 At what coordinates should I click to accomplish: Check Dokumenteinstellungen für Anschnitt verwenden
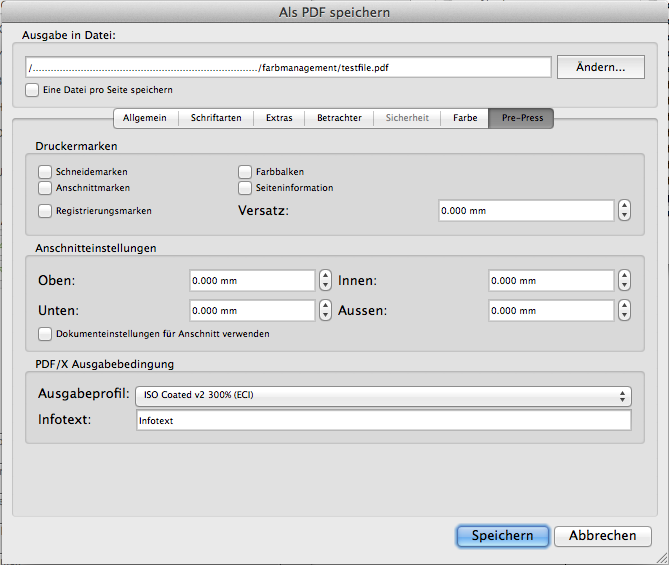(x=45, y=334)
